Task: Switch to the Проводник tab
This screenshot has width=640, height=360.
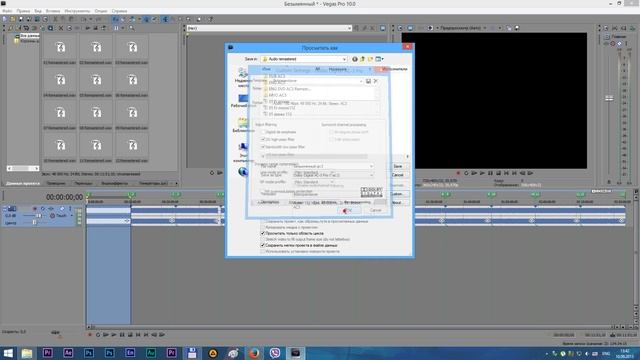Action: click(56, 183)
